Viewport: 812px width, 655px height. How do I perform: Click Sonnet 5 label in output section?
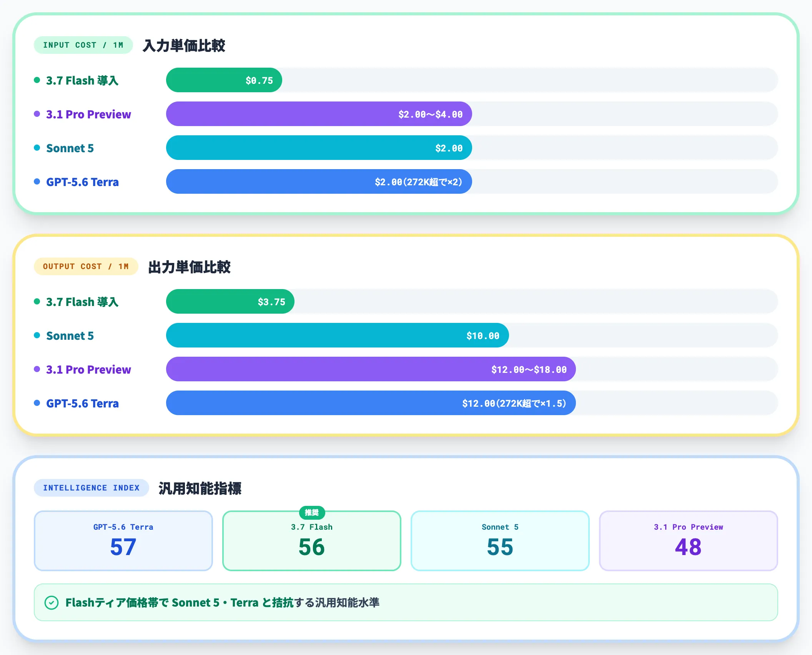(70, 336)
